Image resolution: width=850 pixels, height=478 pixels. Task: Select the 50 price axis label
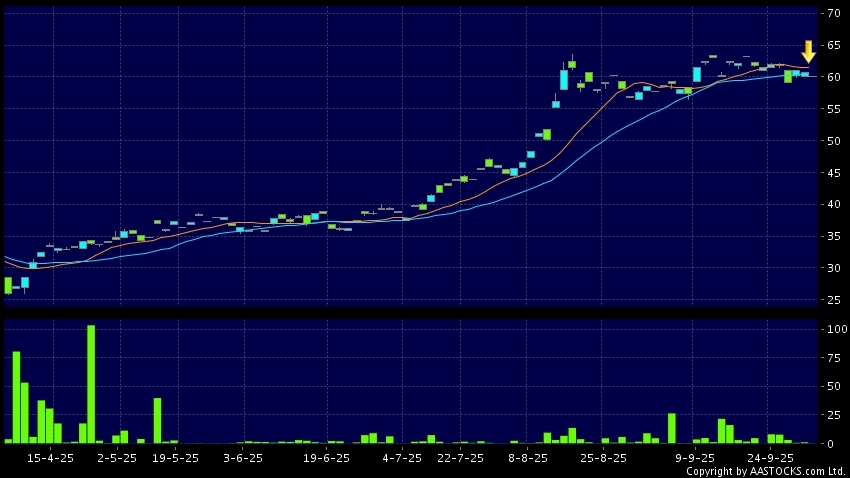[832, 141]
